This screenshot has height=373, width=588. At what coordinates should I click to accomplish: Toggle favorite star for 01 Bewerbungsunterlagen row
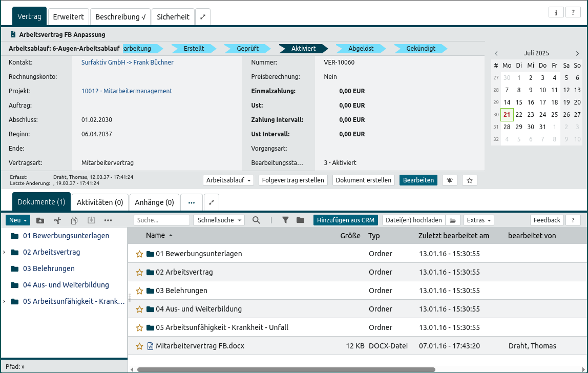pyautogui.click(x=139, y=254)
